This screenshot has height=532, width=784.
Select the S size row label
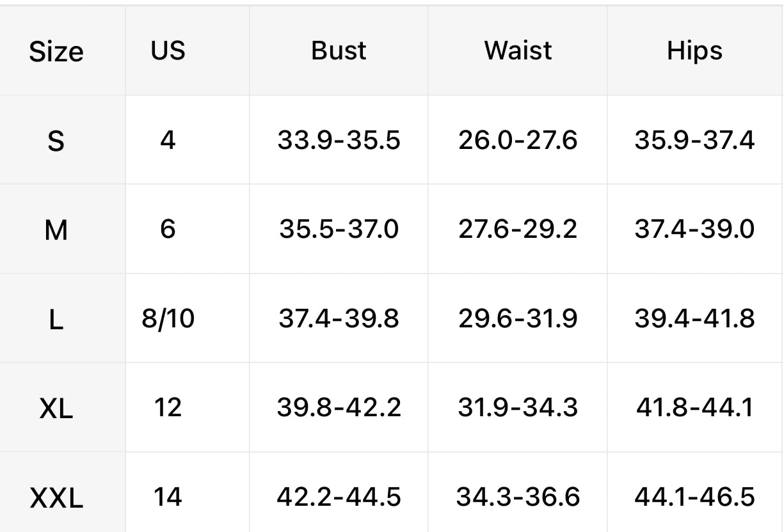[x=56, y=140]
